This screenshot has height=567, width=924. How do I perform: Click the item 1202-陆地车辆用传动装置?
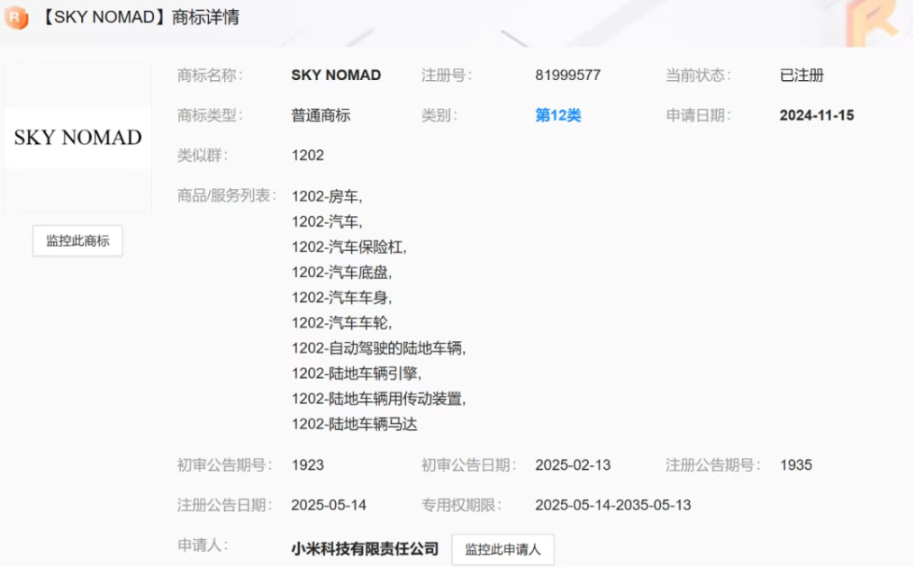pos(379,400)
